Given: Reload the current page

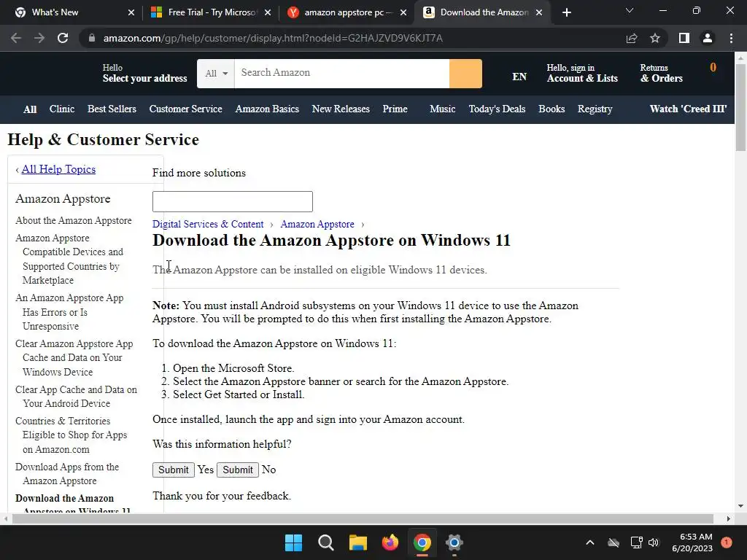Looking at the screenshot, I should (63, 38).
